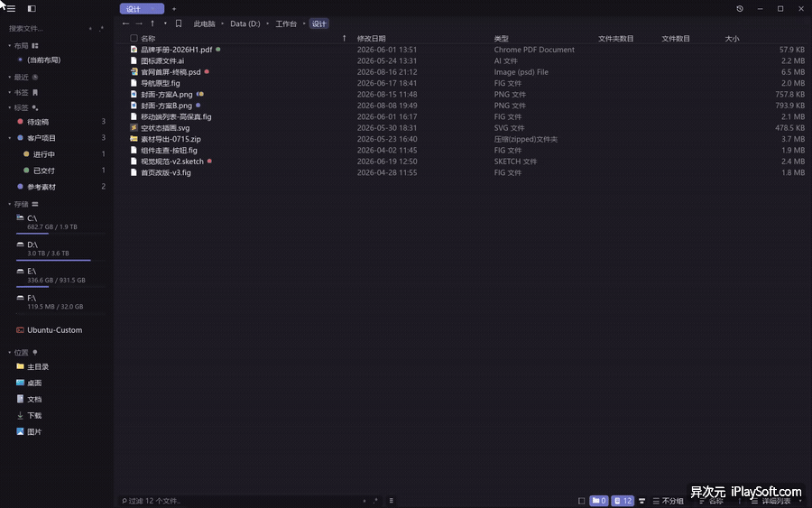Add a new tab with plus icon
Image resolution: width=812 pixels, height=508 pixels.
[174, 9]
